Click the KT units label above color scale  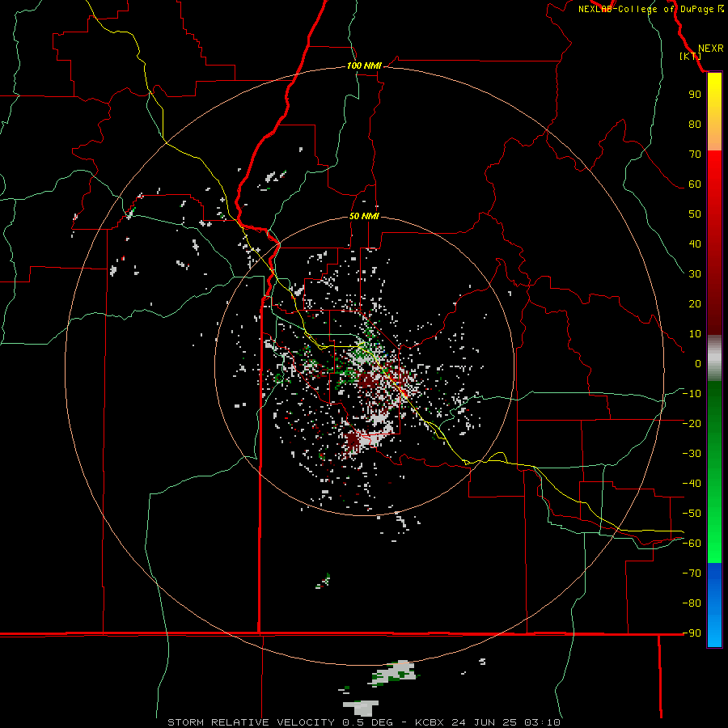[691, 56]
